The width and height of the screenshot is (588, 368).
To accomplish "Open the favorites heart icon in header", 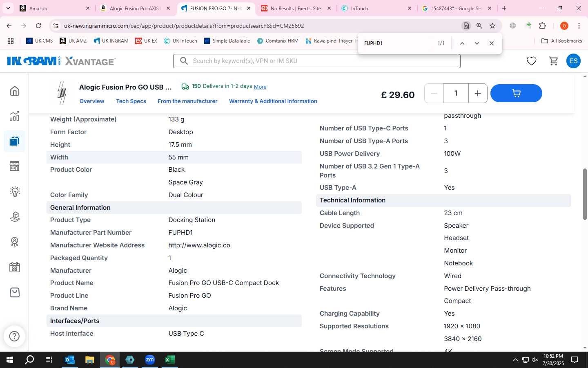I will coord(531,61).
